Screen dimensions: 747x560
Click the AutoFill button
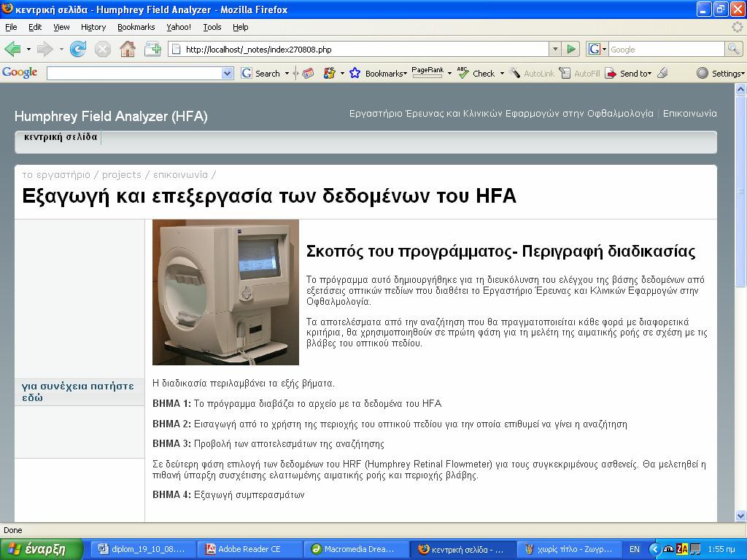coord(579,74)
